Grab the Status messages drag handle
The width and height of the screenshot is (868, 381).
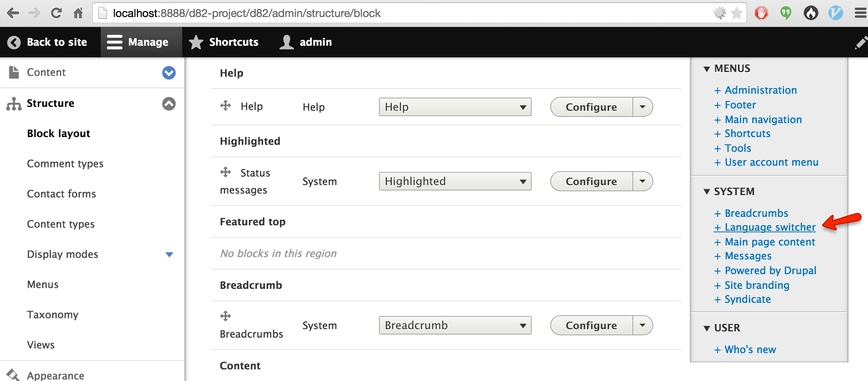pyautogui.click(x=226, y=172)
